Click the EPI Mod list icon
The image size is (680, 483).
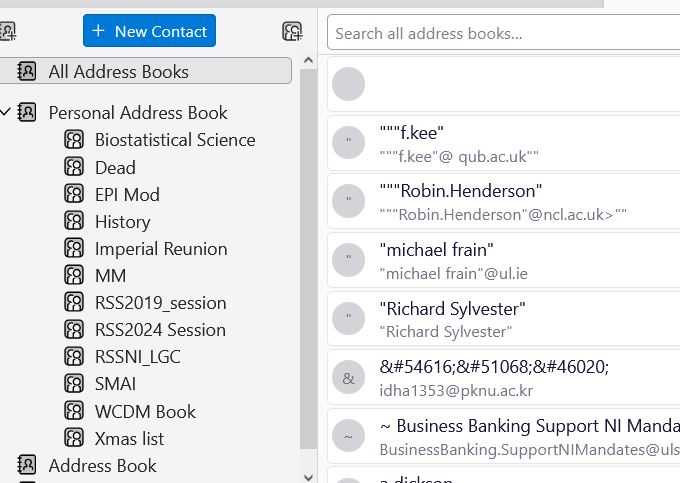[x=74, y=194]
